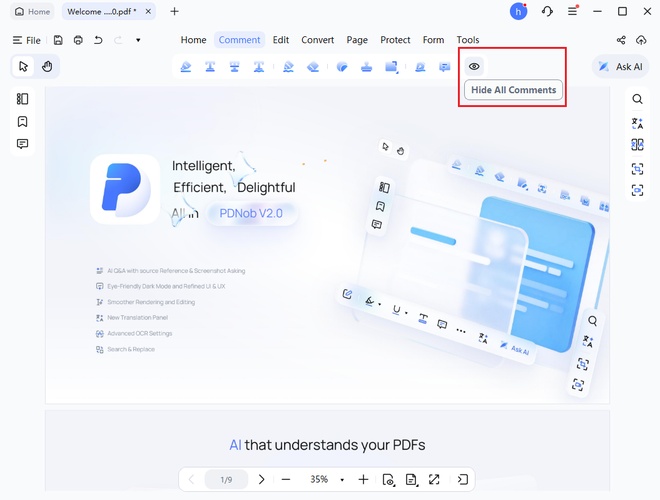Click the PDNob V2.0 badge in document
This screenshot has width=660, height=500.
[x=251, y=213]
